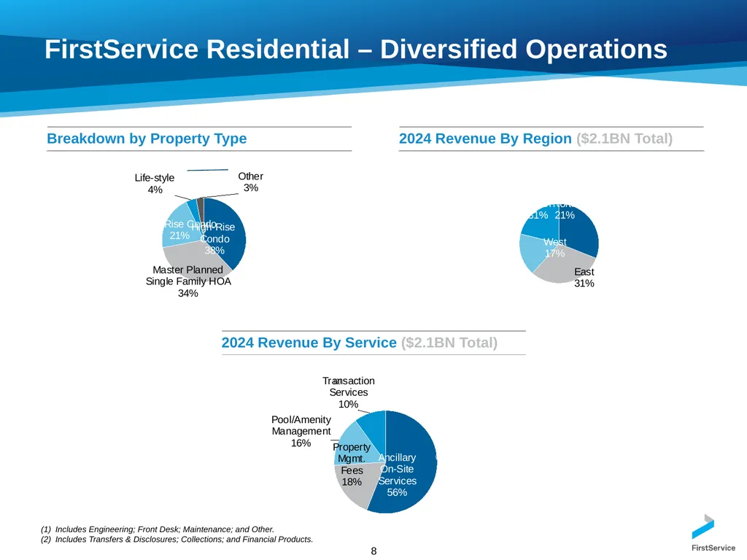Select the 'Breakdown by Property Type' heading

click(147, 139)
